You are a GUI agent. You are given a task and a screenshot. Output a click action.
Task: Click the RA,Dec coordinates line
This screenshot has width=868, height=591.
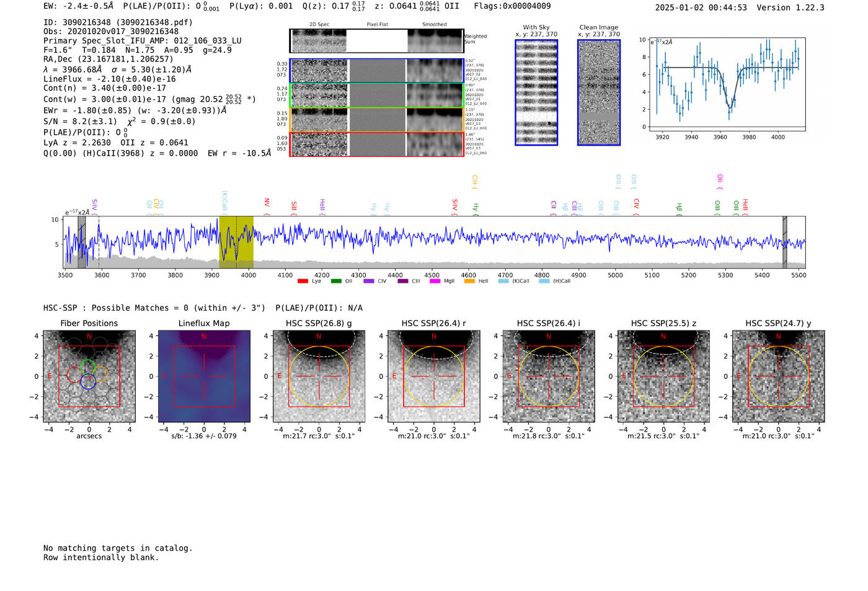[108, 60]
